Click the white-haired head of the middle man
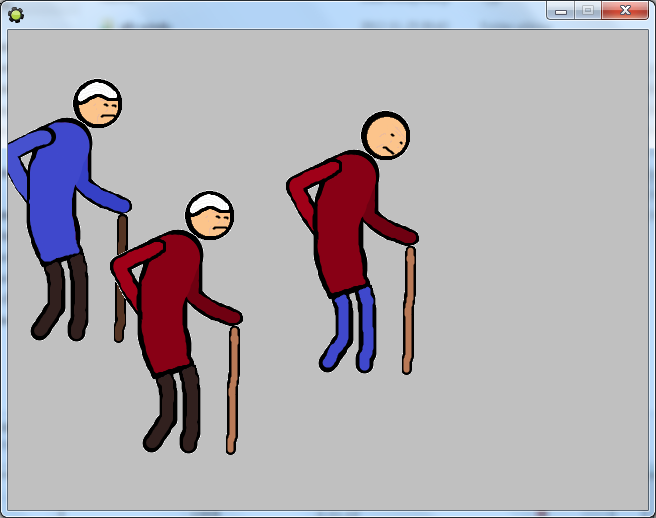The image size is (656, 518). click(x=210, y=216)
